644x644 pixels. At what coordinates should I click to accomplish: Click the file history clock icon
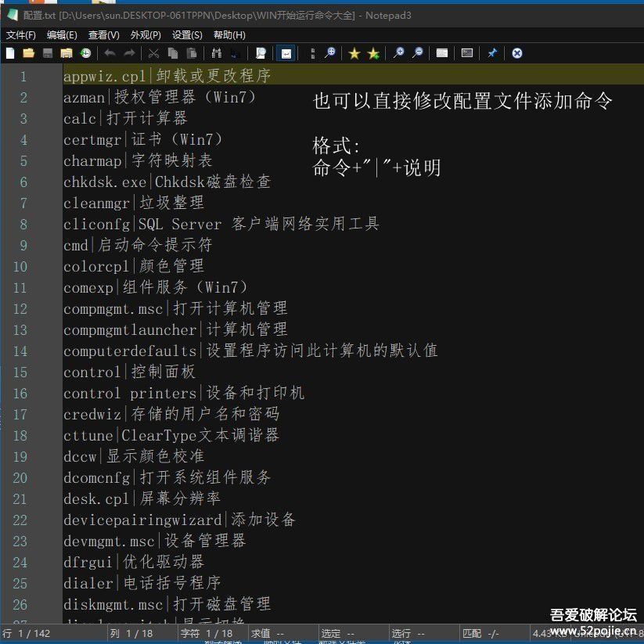point(85,53)
